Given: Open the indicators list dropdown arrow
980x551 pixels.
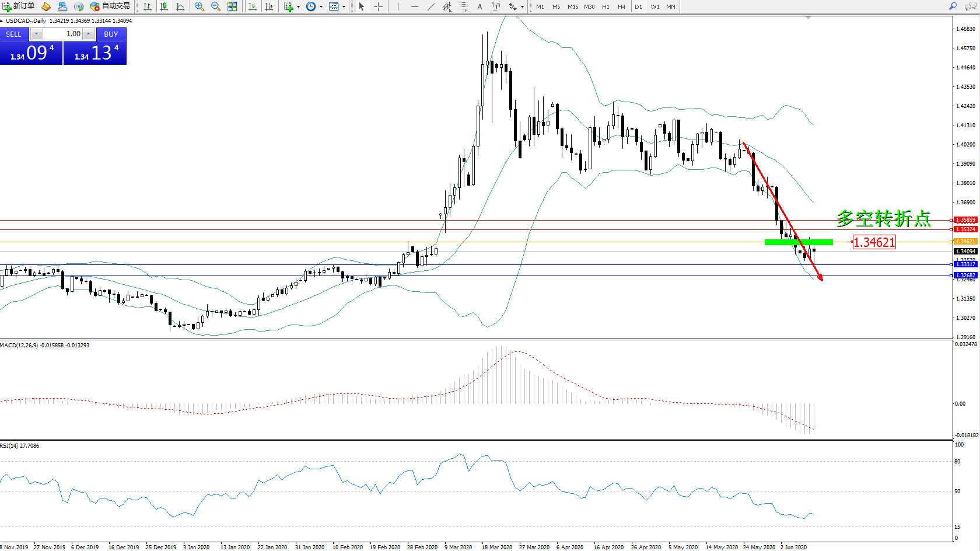Looking at the screenshot, I should (x=298, y=7).
